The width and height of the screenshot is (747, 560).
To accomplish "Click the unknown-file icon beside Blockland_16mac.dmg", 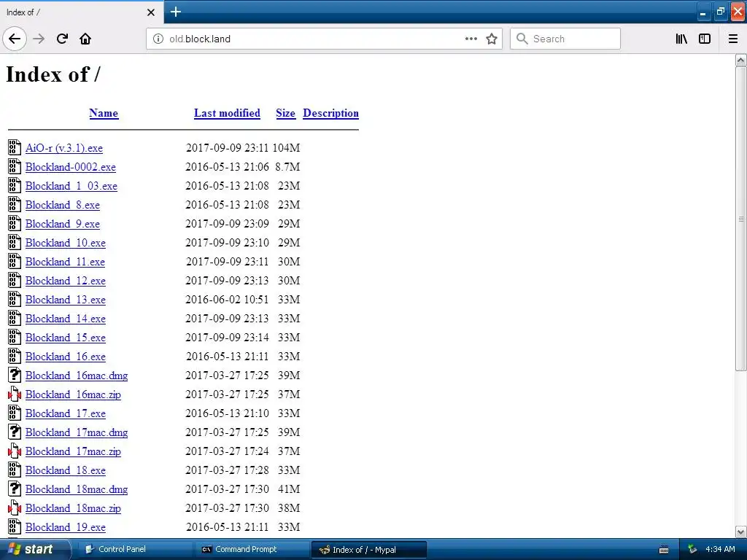I will [x=15, y=376].
